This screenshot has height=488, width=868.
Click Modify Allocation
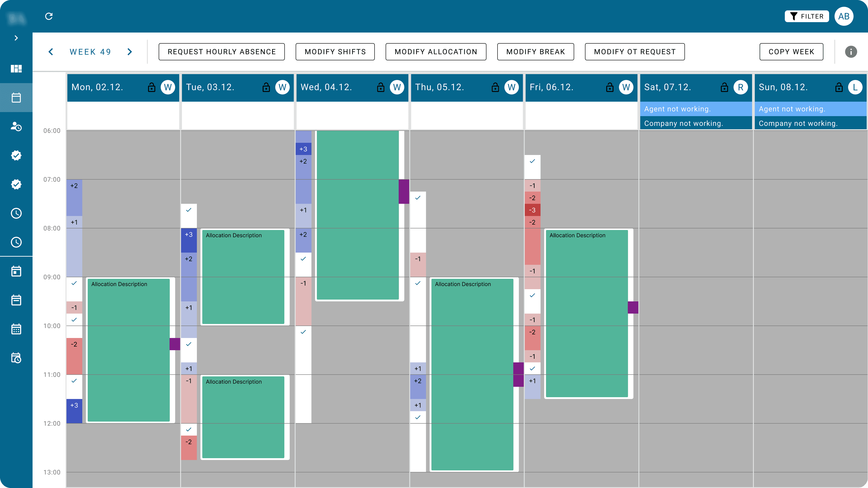[x=436, y=52]
